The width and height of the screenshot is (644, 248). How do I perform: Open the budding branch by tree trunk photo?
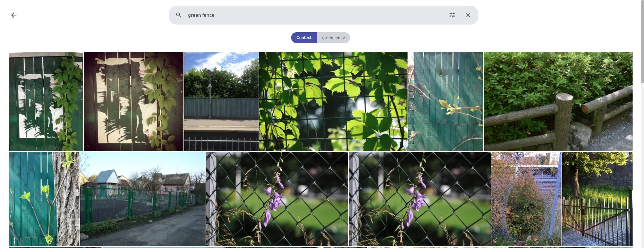[x=44, y=199]
